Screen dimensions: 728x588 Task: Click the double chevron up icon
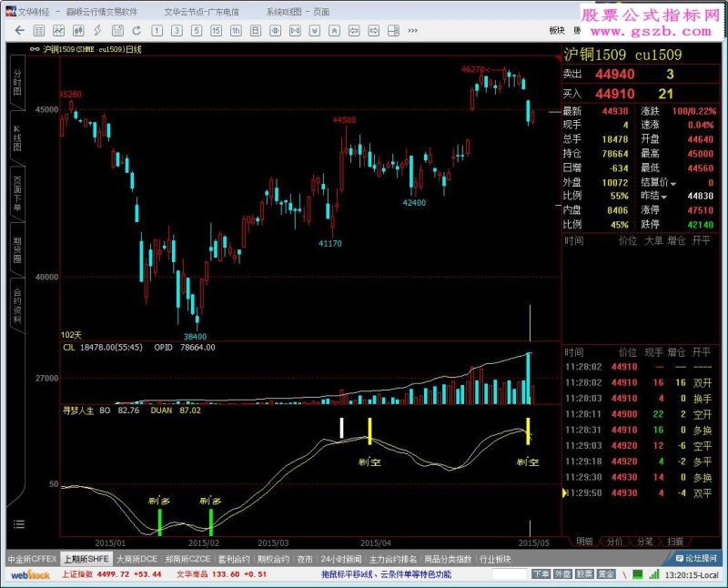[x=334, y=31]
